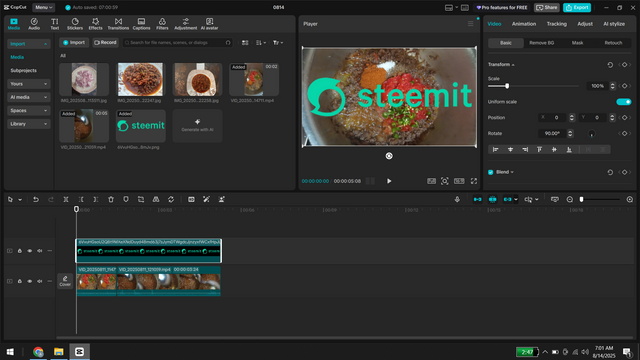Open the Adjustment panel
This screenshot has height=360, width=640.
tap(185, 24)
